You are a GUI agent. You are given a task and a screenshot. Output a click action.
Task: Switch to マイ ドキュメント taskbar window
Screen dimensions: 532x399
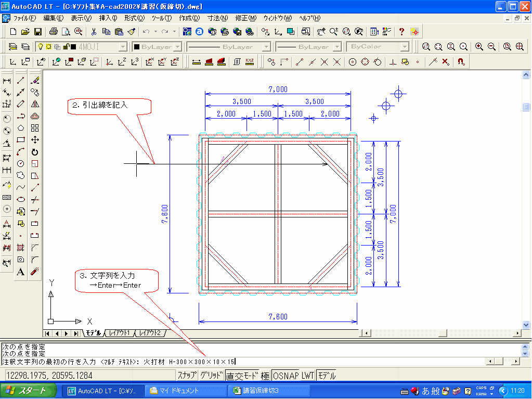(186, 391)
